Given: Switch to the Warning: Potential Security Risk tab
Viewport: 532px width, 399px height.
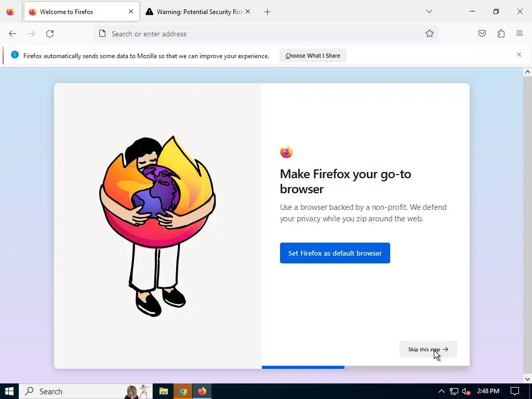Looking at the screenshot, I should click(x=198, y=12).
